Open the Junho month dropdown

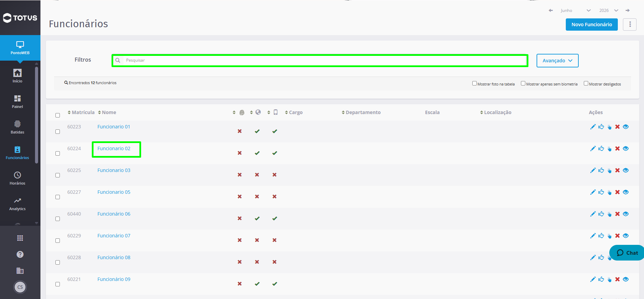(576, 11)
